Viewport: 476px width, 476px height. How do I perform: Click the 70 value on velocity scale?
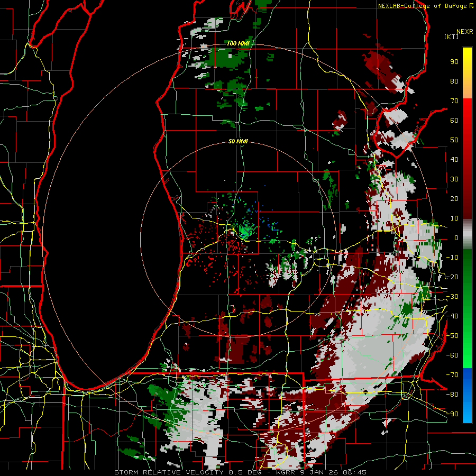[x=454, y=101]
